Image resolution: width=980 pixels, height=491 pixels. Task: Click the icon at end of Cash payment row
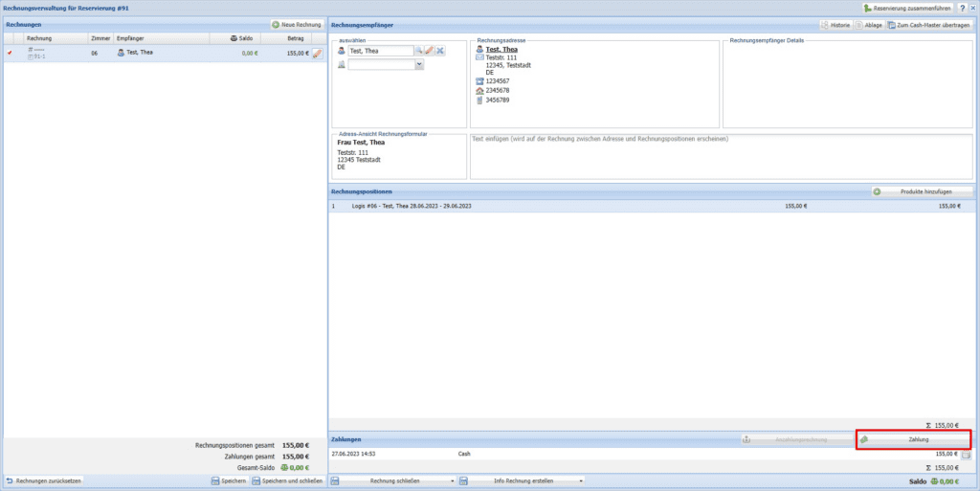[x=966, y=455]
